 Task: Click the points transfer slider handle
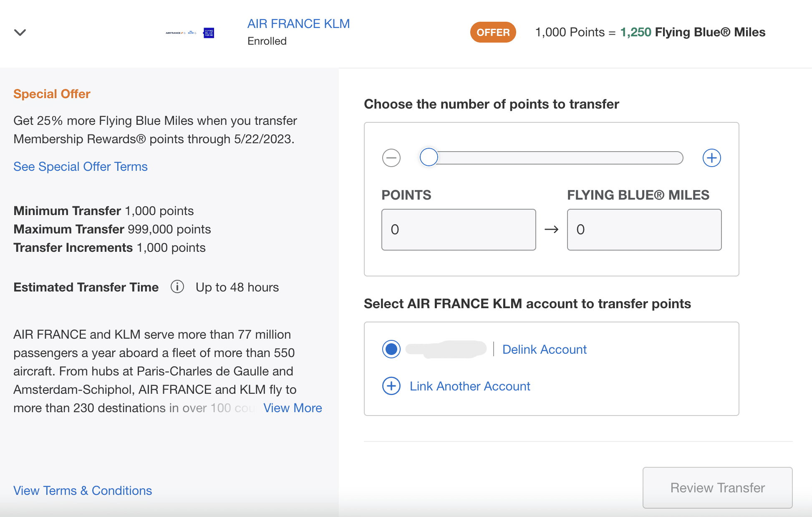click(429, 157)
